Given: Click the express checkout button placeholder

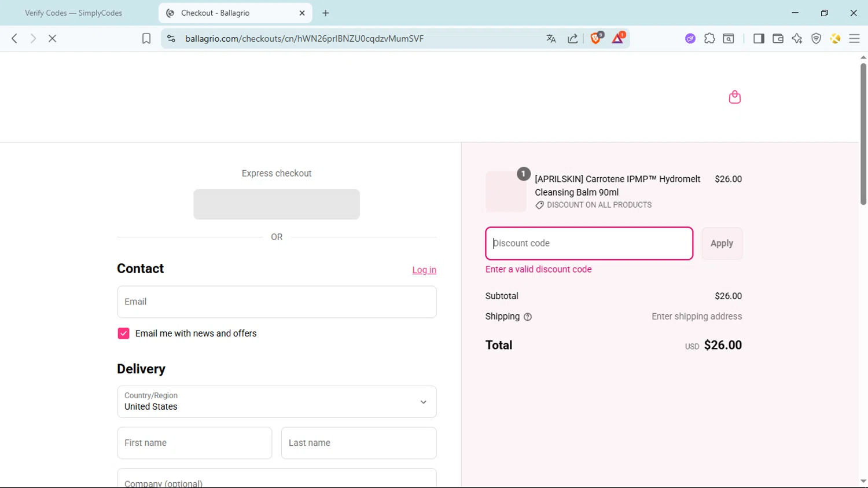Looking at the screenshot, I should tap(277, 204).
